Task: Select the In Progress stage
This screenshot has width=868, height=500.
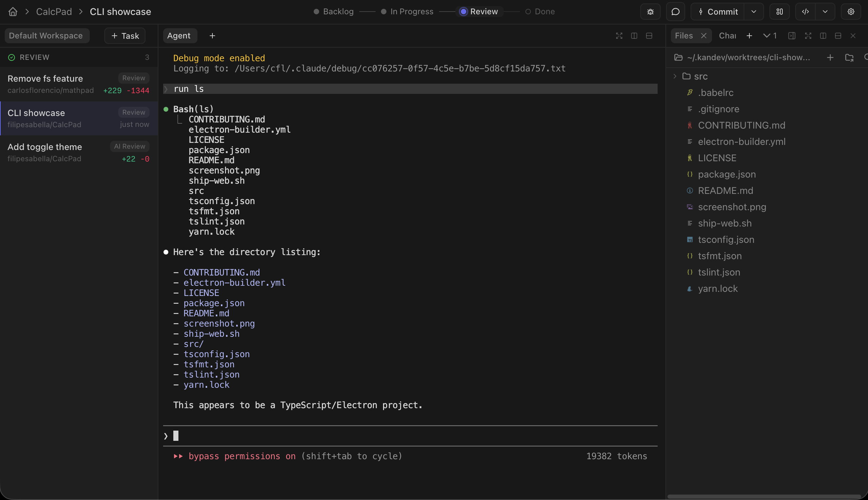Action: (x=407, y=12)
